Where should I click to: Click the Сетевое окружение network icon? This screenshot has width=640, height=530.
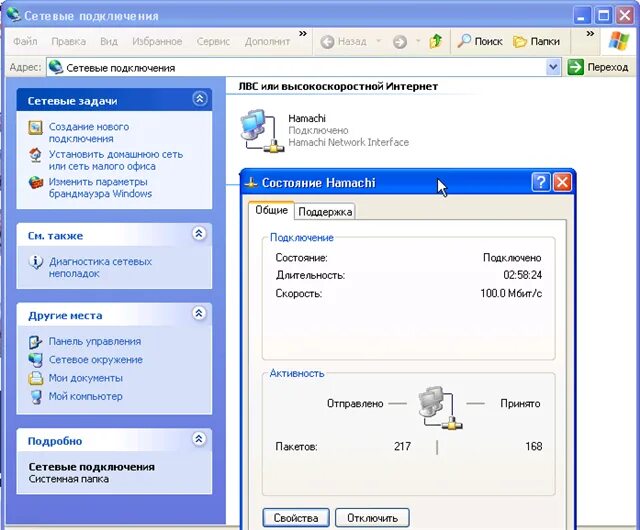36,360
